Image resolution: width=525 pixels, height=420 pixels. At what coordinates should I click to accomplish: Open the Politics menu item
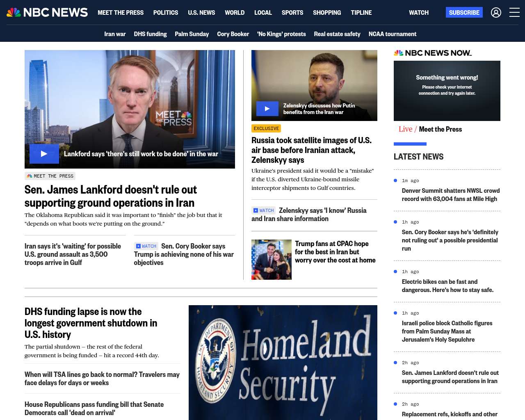tap(166, 13)
